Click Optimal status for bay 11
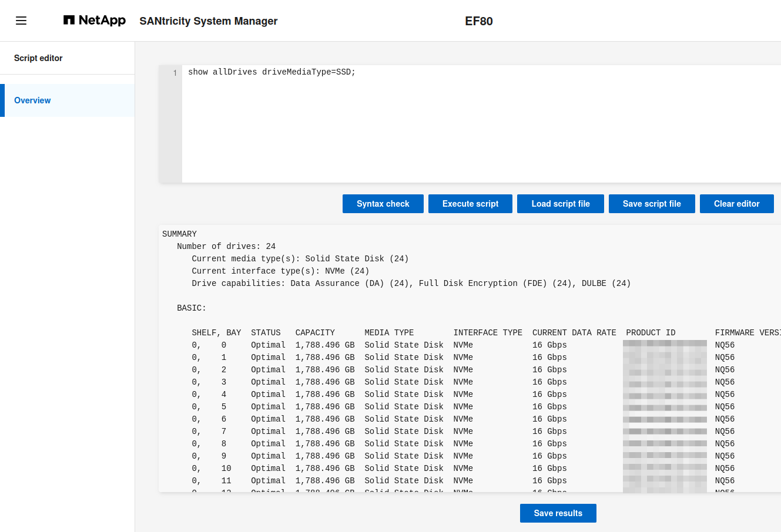Viewport: 781px width, 532px height. [x=268, y=480]
